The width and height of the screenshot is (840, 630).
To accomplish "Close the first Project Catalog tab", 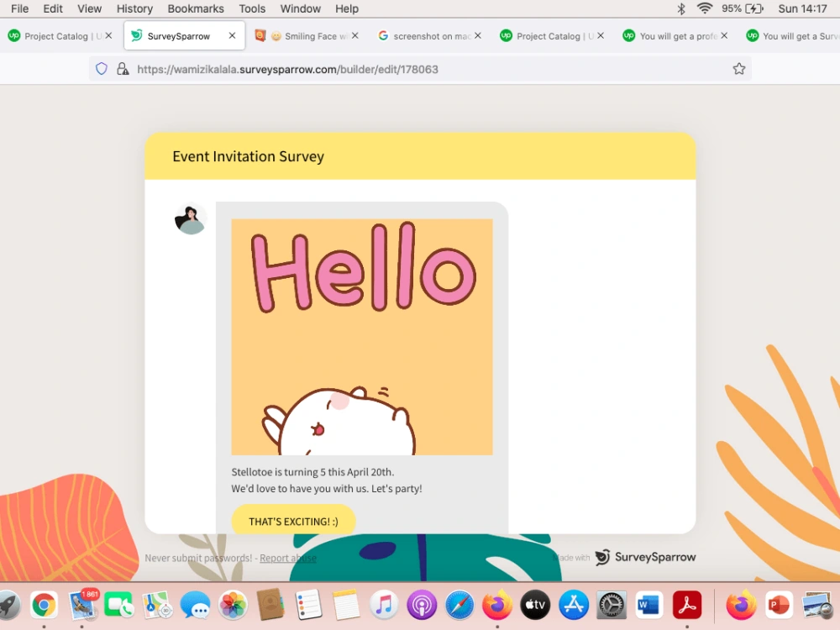I will 108,35.
